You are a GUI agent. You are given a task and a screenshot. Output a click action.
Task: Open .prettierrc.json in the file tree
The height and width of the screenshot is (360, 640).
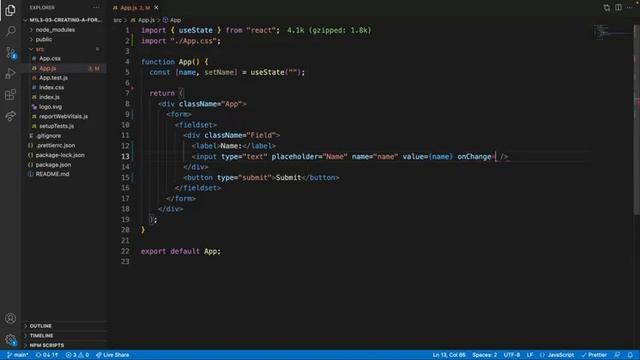point(64,145)
